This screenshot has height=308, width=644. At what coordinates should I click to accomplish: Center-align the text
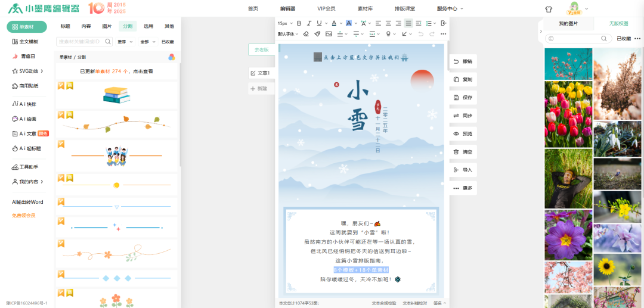point(388,23)
